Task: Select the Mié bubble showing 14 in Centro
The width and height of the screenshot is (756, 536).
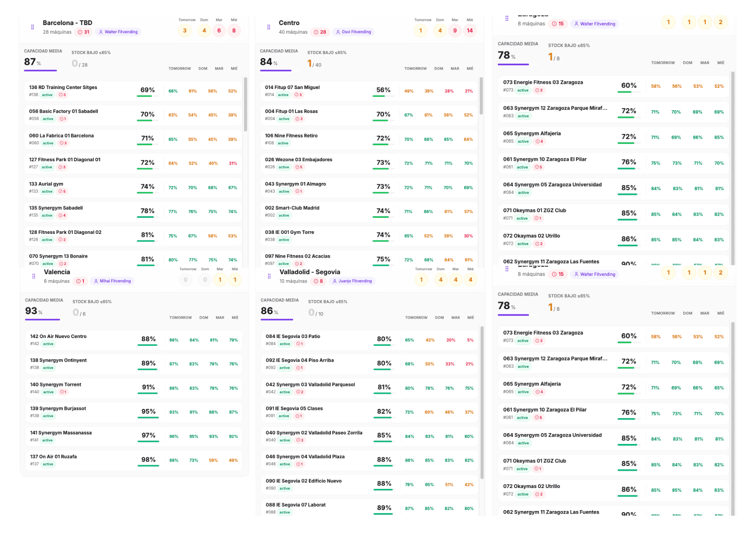Action: 470,31
